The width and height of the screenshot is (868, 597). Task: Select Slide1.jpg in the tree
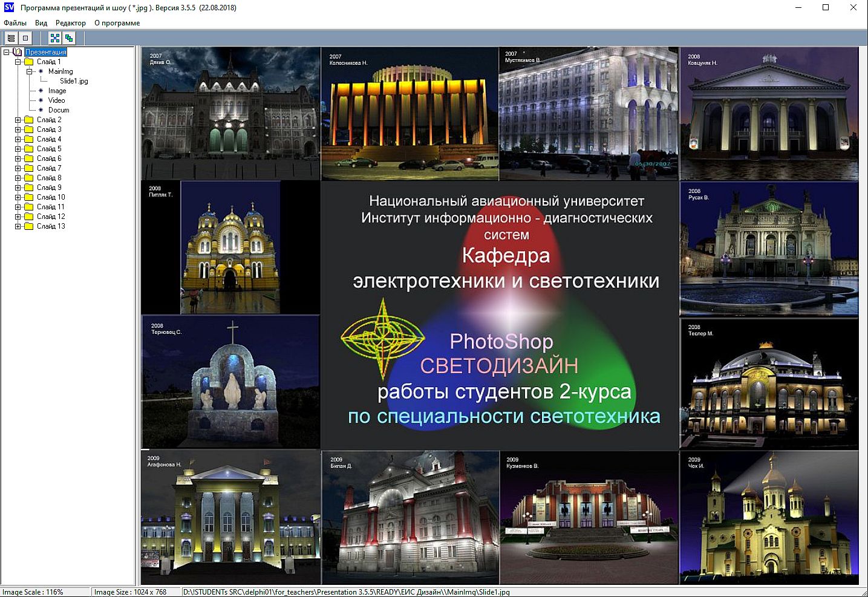74,81
